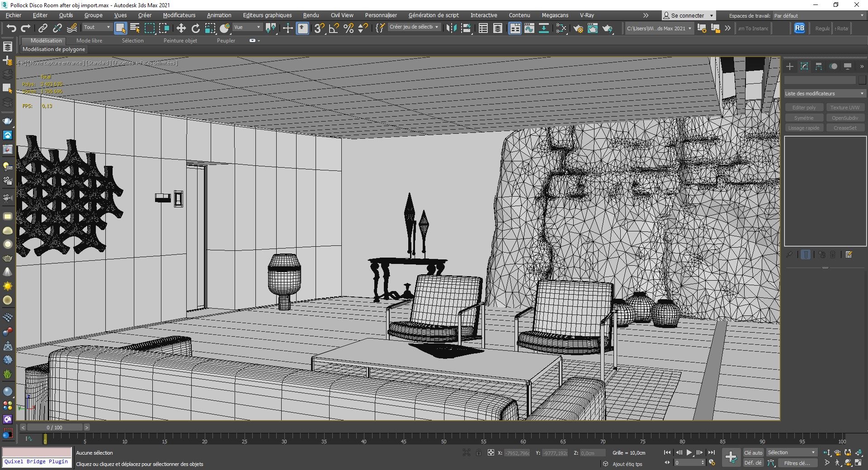The width and height of the screenshot is (868, 470).
Task: Click the Select and Place icon
Action: pos(225,28)
